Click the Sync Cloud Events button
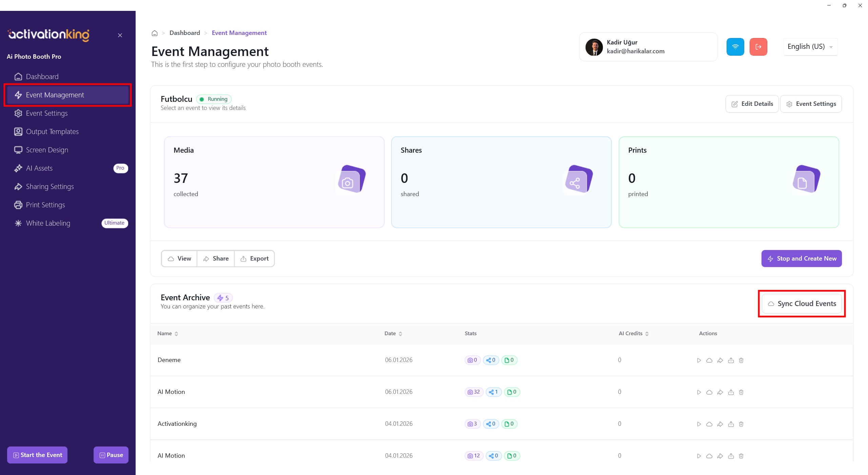This screenshot has width=868, height=475. tap(802, 304)
